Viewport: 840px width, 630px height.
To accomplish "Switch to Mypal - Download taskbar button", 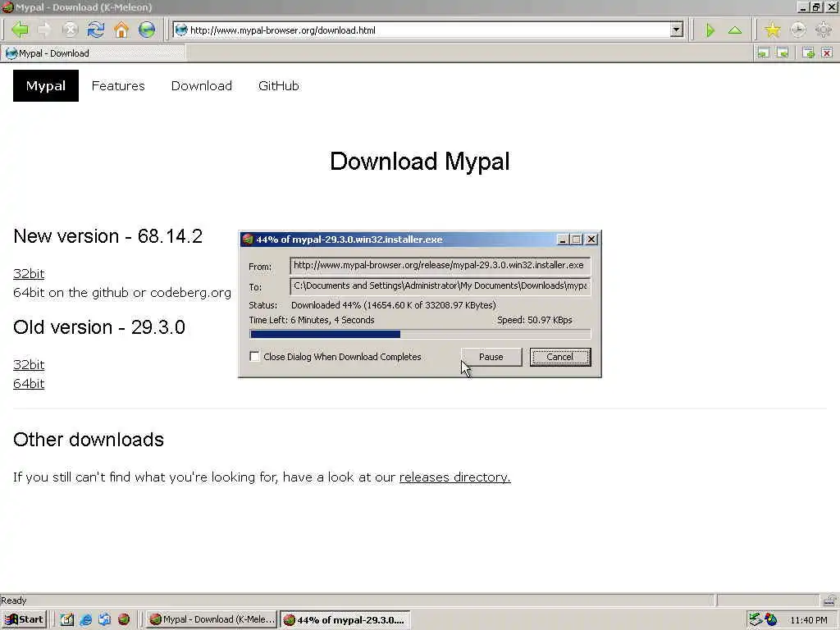I will [x=212, y=619].
